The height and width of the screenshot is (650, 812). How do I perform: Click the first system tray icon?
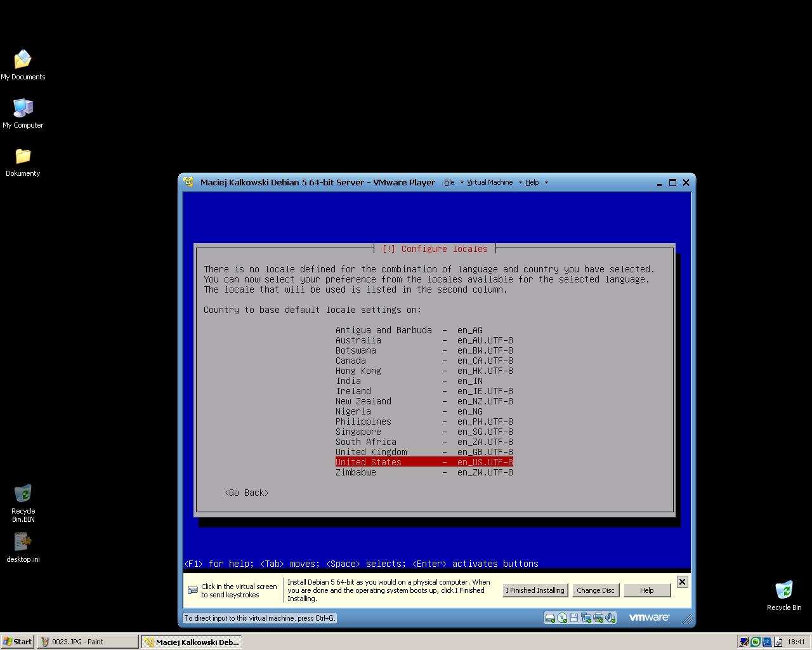pyautogui.click(x=744, y=642)
